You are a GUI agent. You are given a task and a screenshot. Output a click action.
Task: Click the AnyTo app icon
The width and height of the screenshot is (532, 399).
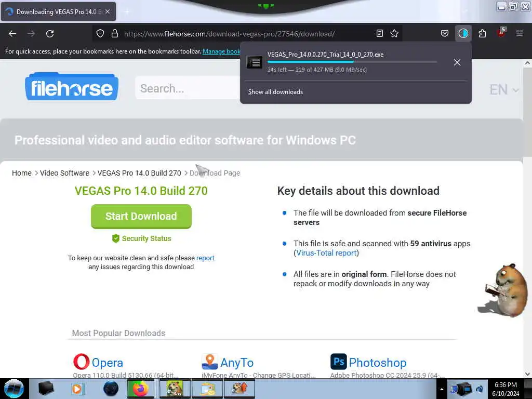click(x=210, y=362)
